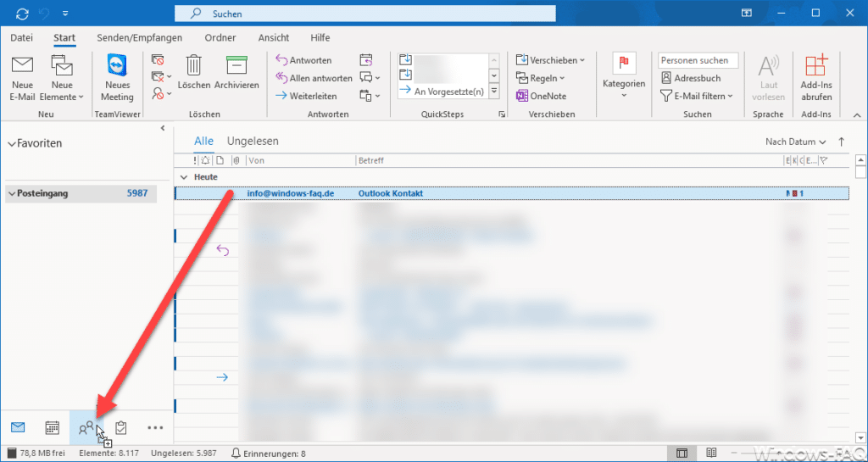Image resolution: width=868 pixels, height=462 pixels.
Task: Open the Datei menu
Action: click(21, 37)
